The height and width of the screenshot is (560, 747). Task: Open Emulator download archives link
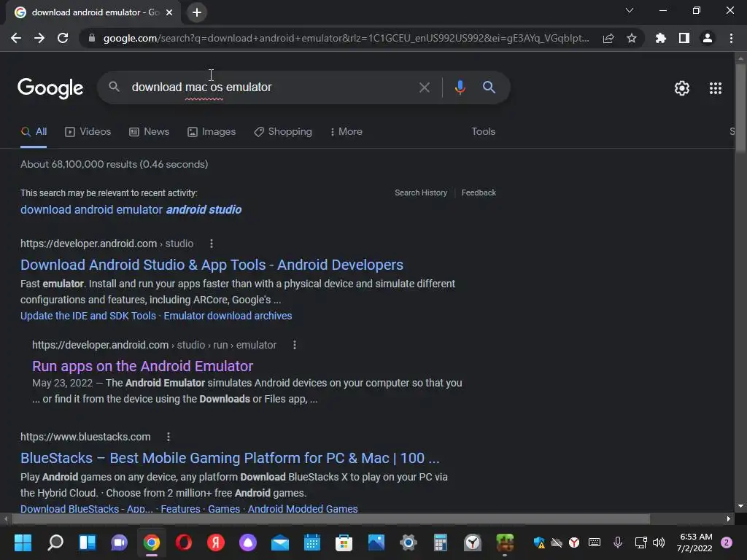pos(228,316)
